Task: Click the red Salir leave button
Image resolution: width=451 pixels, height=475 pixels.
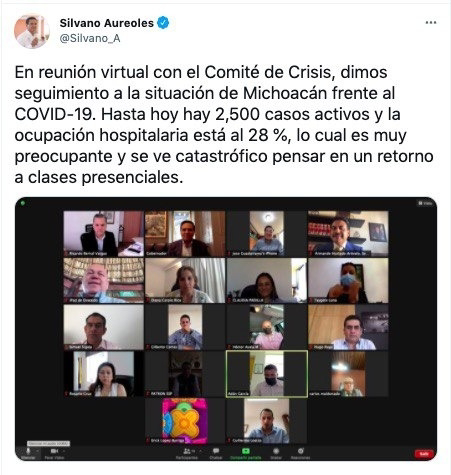Action: (x=424, y=454)
